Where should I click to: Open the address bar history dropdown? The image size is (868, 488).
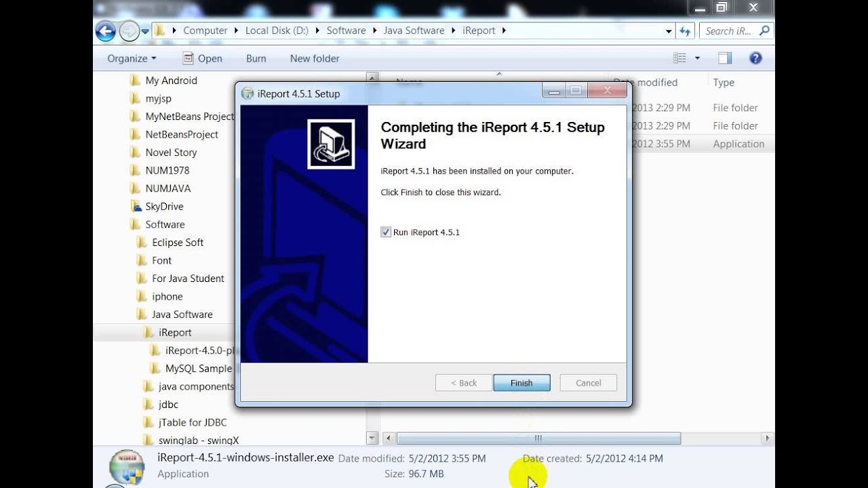[x=669, y=30]
